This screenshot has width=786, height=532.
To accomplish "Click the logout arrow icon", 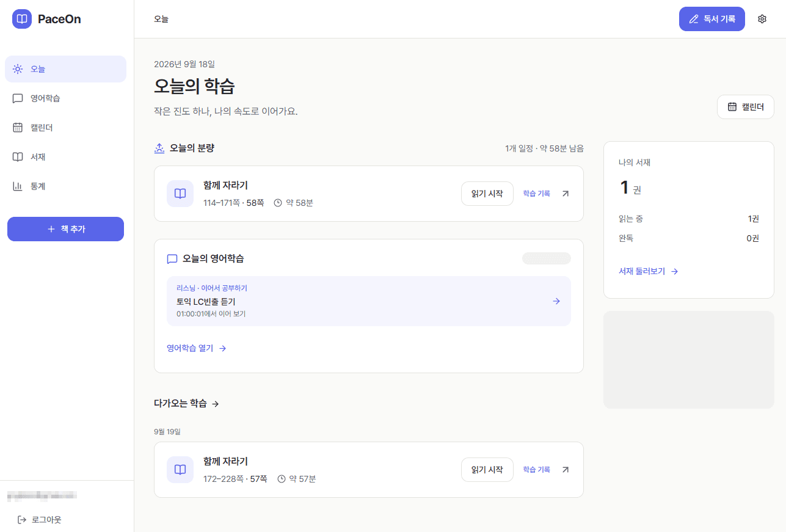I will pos(22,520).
